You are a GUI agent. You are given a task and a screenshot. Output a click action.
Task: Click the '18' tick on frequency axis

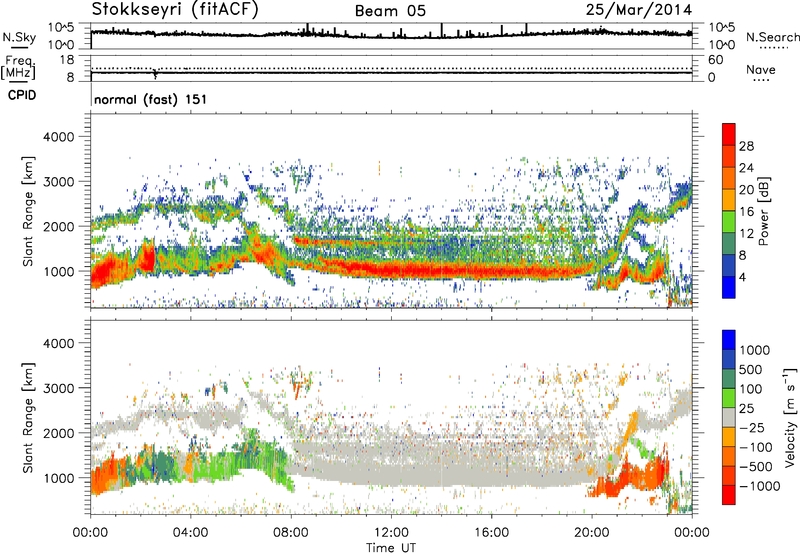click(67, 60)
